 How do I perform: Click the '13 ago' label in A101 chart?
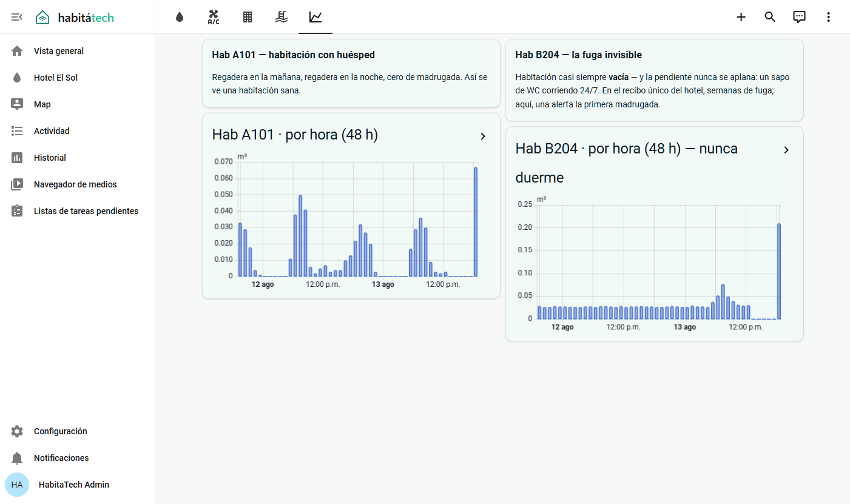[x=383, y=284]
